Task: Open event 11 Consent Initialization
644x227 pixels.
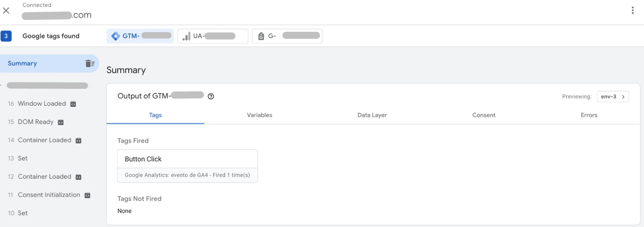Action: pyautogui.click(x=49, y=195)
